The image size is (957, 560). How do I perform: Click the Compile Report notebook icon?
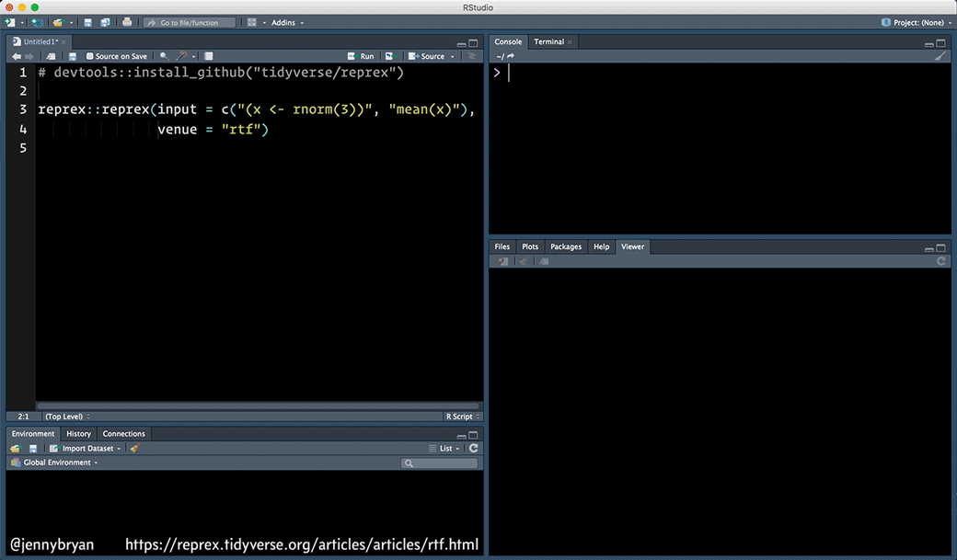(209, 56)
